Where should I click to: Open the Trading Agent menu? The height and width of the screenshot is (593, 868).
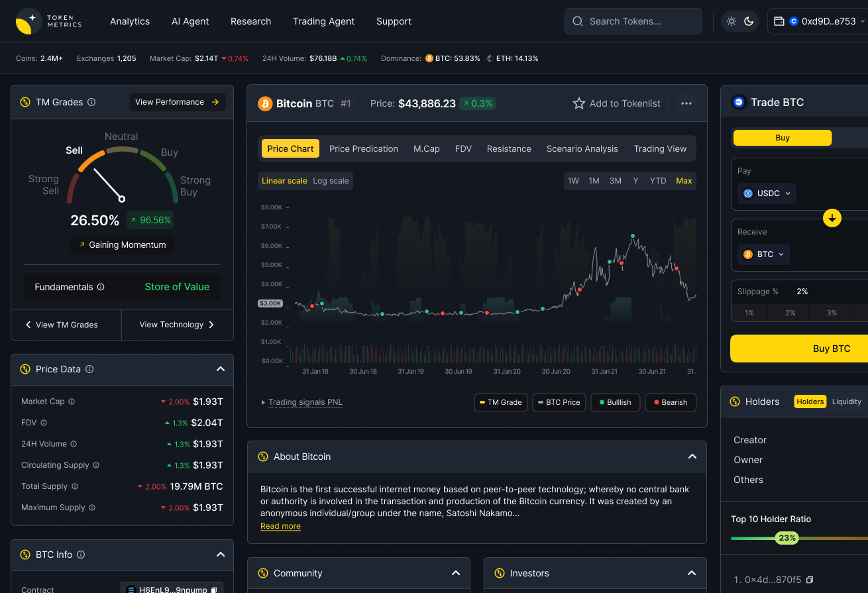click(x=323, y=21)
